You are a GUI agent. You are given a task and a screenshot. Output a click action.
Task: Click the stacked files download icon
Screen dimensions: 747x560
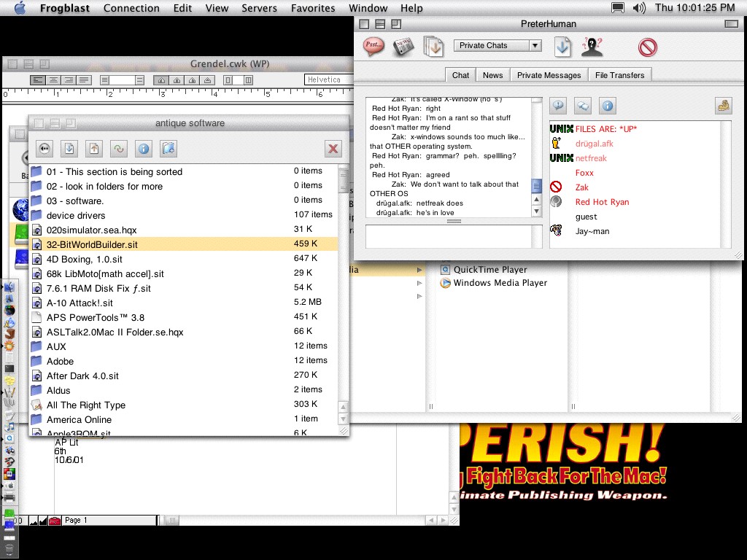[433, 47]
